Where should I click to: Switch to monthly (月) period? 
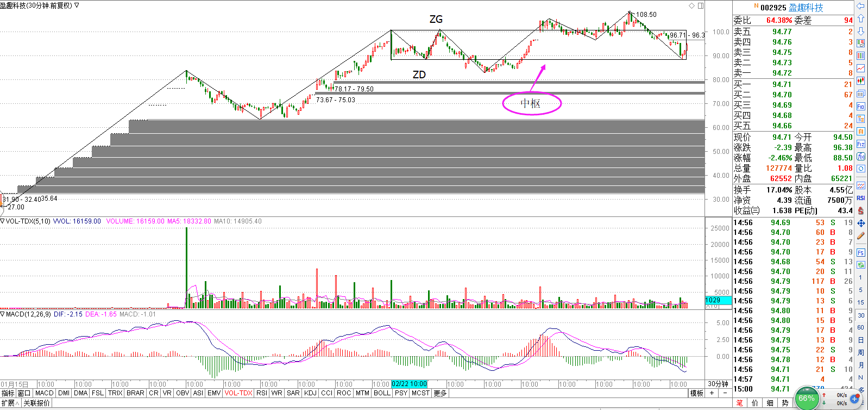point(860,365)
